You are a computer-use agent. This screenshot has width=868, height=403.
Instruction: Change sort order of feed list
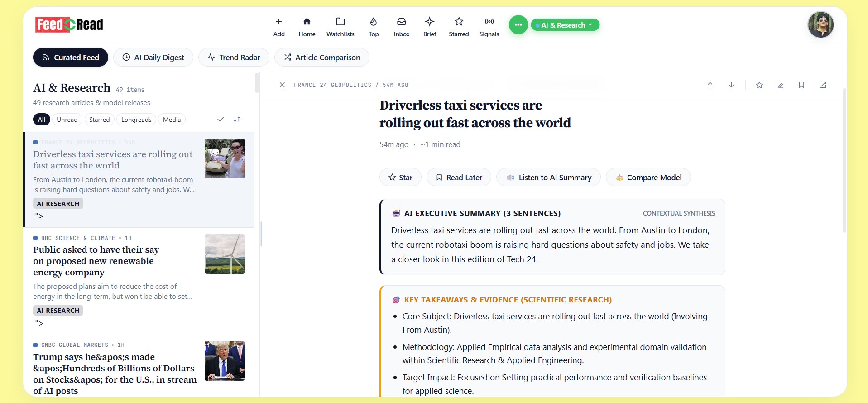pyautogui.click(x=237, y=120)
